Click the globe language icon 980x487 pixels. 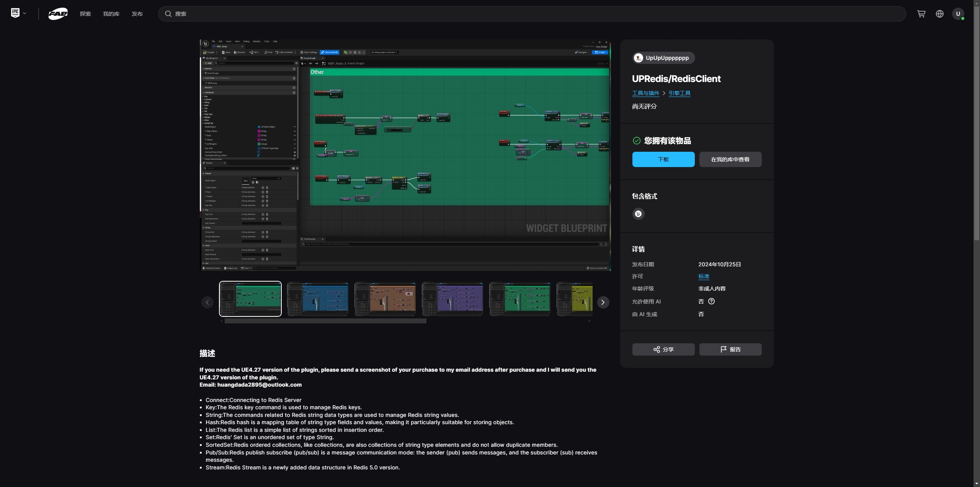point(939,14)
